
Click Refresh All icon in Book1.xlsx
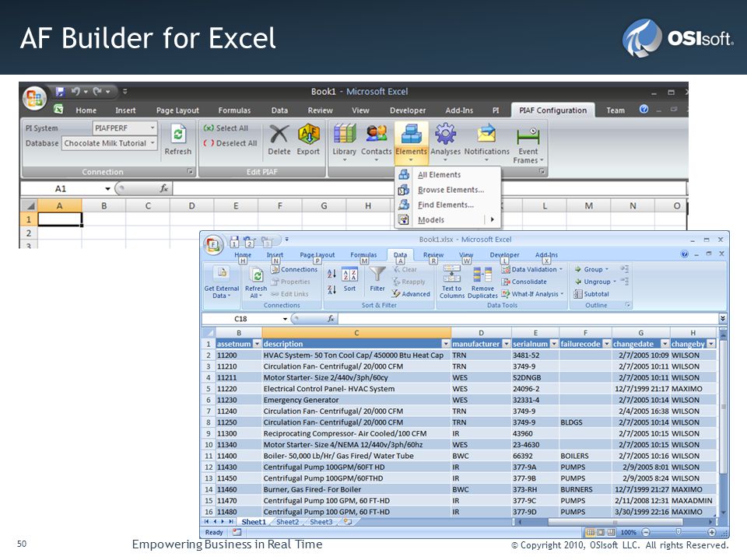pos(256,275)
